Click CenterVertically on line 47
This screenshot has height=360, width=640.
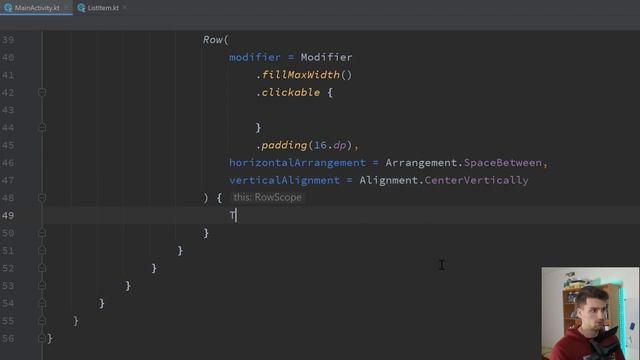(476, 180)
